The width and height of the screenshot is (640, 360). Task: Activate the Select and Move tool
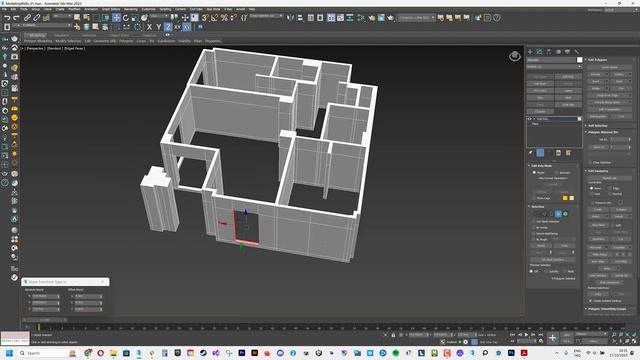pos(116,18)
